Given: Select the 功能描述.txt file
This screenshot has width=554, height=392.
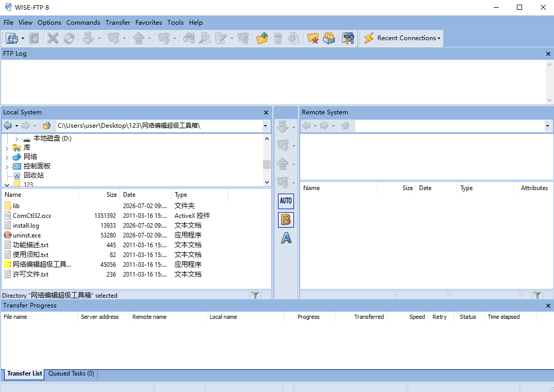Looking at the screenshot, I should (31, 245).
